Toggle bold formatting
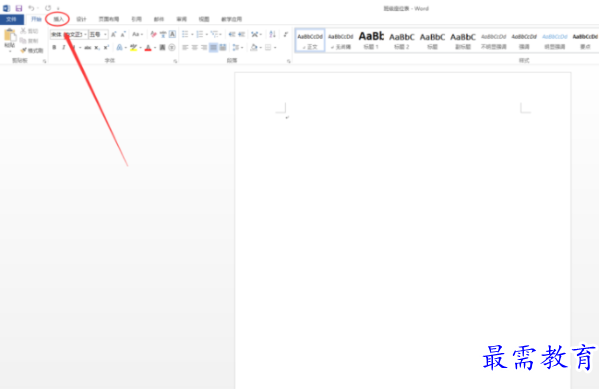Screen dimensions: 604x389 tap(54, 48)
